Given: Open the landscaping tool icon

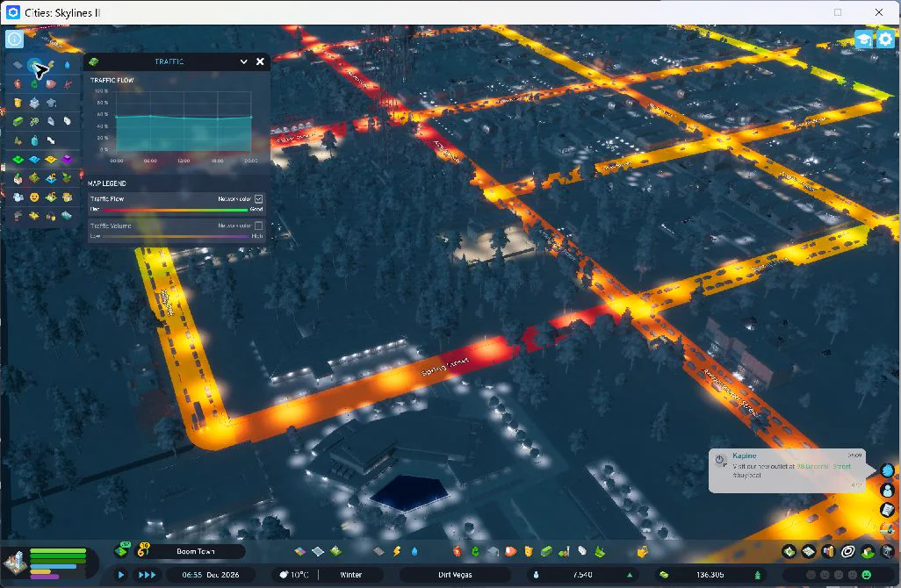Looking at the screenshot, I should pyautogui.click(x=599, y=551).
